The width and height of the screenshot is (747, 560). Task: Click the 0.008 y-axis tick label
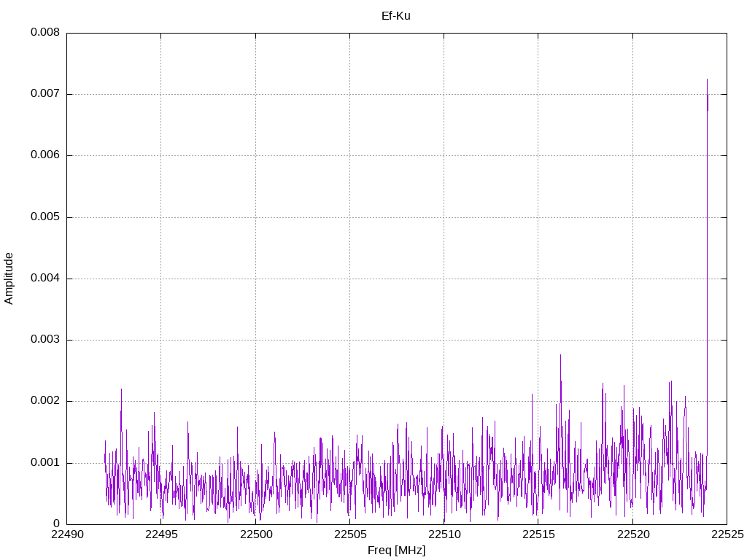[x=45, y=32]
